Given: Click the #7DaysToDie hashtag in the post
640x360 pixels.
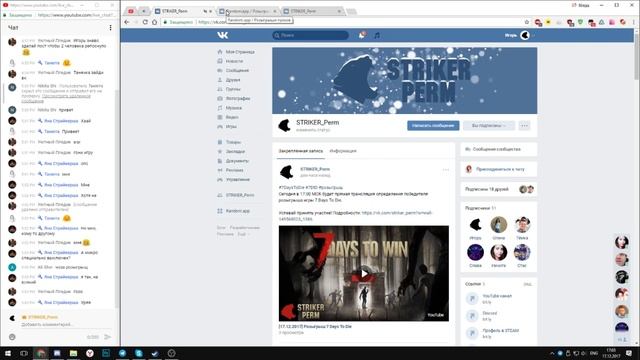Looking at the screenshot, I should 291,187.
